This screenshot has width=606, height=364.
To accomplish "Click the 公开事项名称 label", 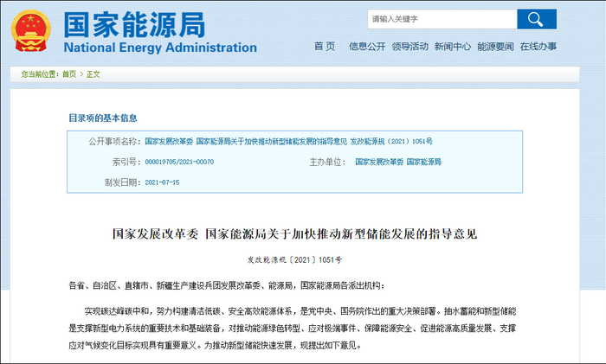I will [114, 141].
